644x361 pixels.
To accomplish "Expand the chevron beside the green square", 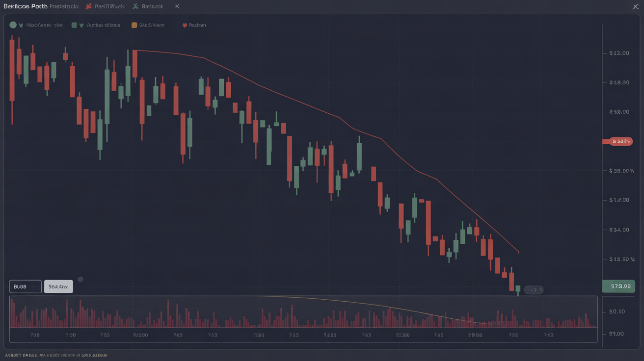I will coord(81,25).
